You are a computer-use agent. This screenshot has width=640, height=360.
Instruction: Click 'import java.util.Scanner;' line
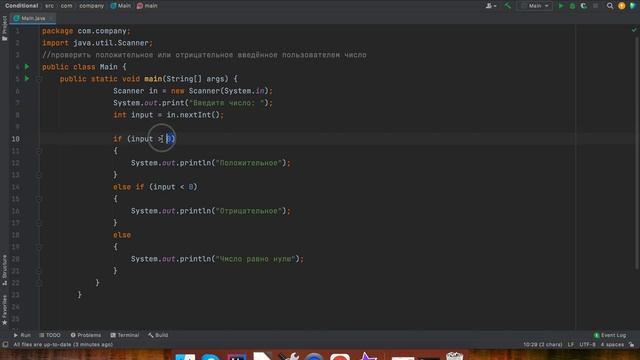point(97,43)
